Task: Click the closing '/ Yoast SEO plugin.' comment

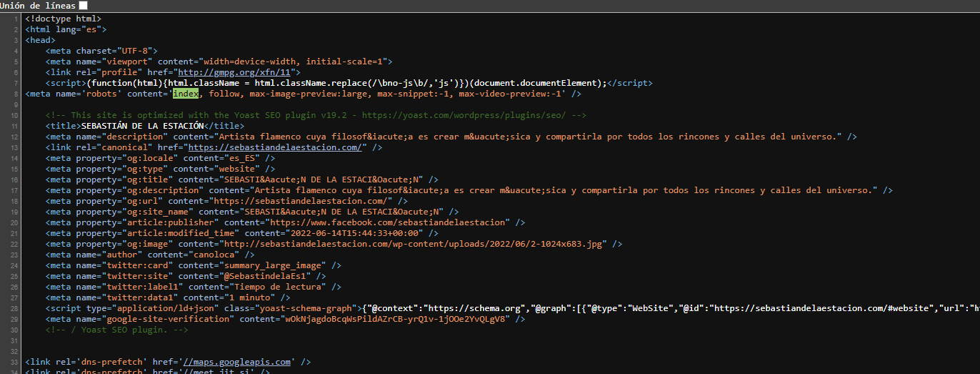Action: (116, 330)
